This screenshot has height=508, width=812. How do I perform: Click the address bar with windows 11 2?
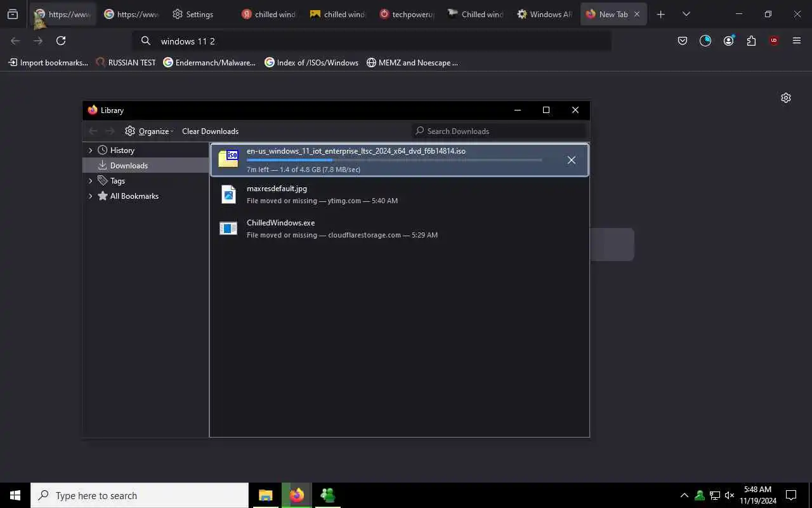tap(372, 41)
